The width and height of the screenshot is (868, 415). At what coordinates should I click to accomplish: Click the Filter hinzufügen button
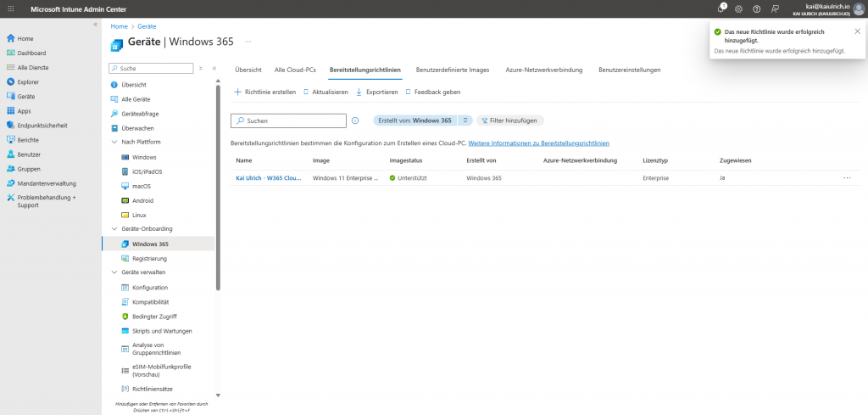pyautogui.click(x=509, y=121)
